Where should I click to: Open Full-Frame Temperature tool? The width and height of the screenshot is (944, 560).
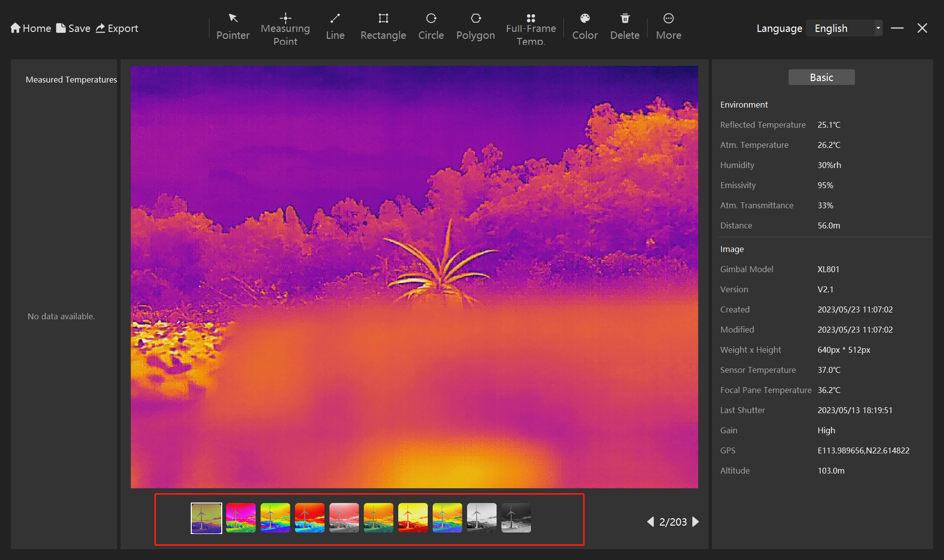coord(531,26)
